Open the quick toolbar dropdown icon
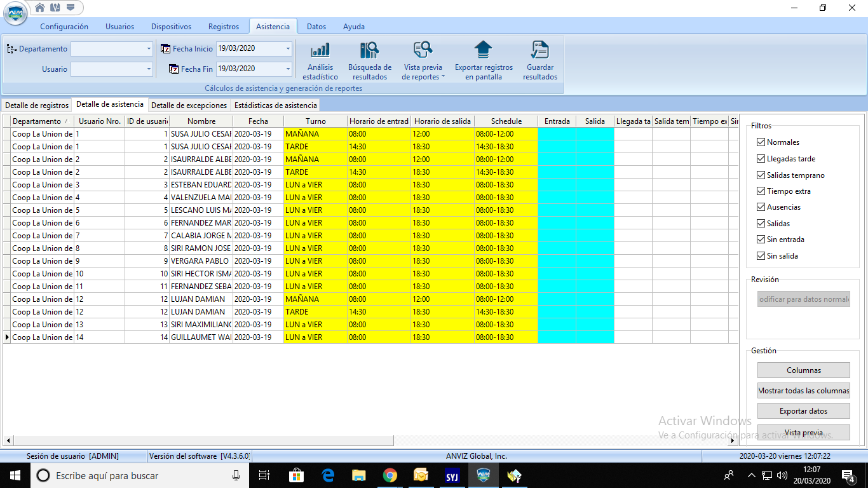 coord(71,8)
